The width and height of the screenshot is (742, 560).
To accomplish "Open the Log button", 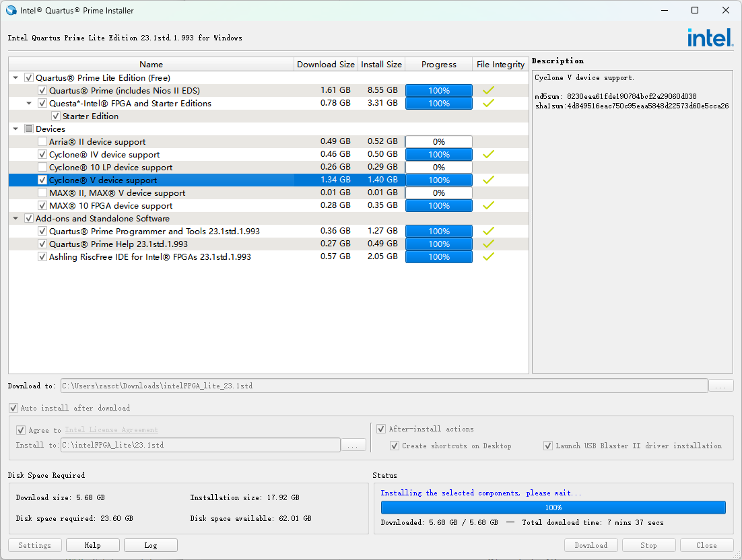I will [x=150, y=545].
